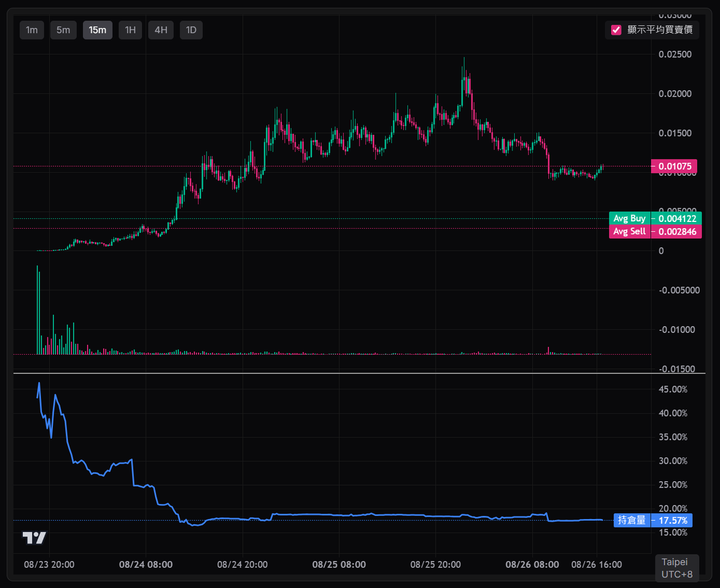Switch to the 1m timeframe
The width and height of the screenshot is (720, 588).
pyautogui.click(x=32, y=30)
